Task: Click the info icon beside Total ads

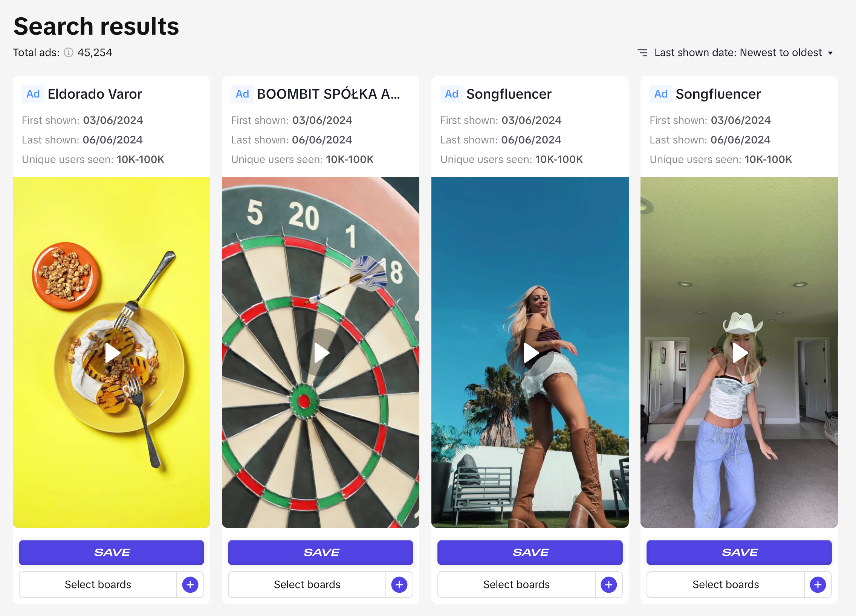Action: pyautogui.click(x=68, y=52)
